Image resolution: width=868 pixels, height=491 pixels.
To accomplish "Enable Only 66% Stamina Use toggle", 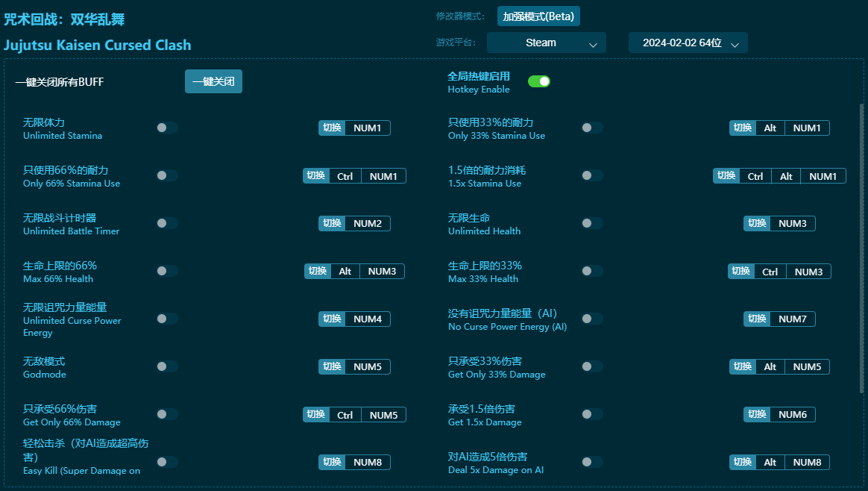I will pyautogui.click(x=166, y=175).
